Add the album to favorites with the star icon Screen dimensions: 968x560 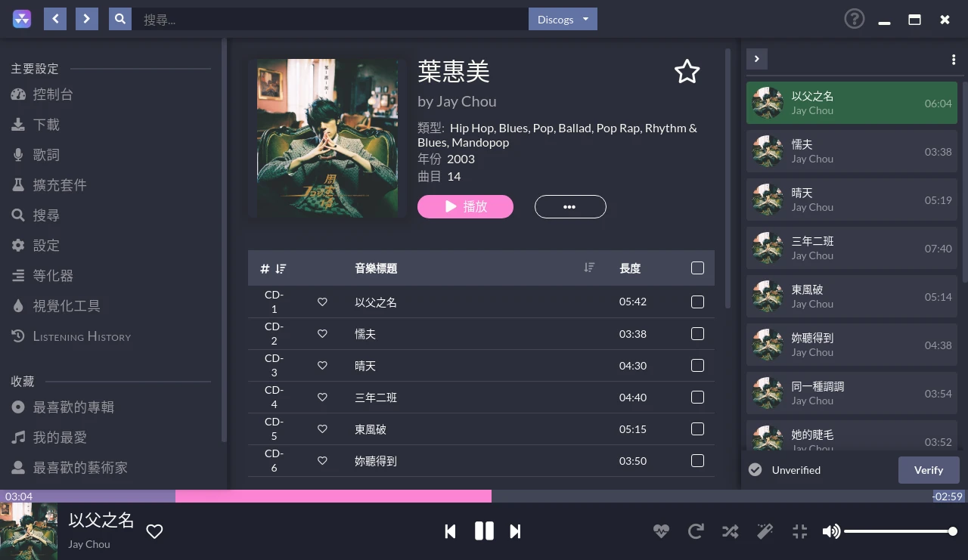click(x=687, y=72)
